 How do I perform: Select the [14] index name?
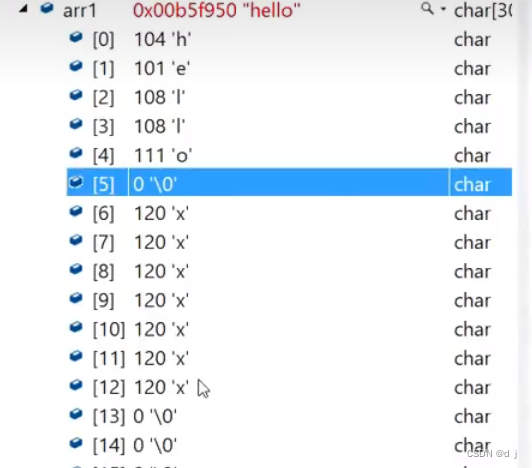point(109,446)
